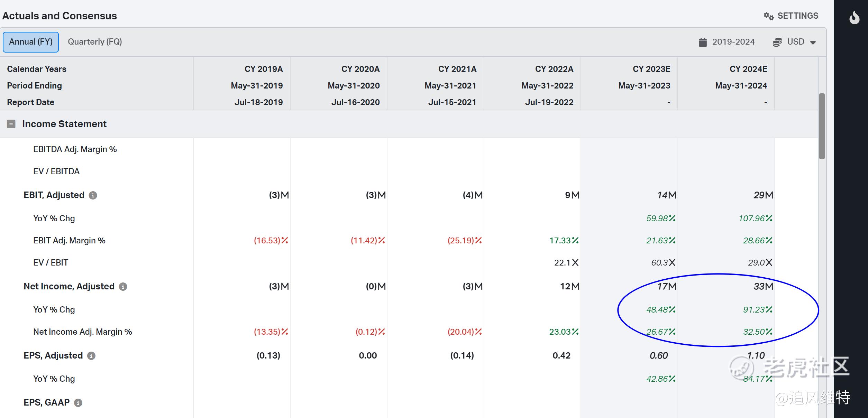Click the 17.33% EBIT margin value
The image size is (868, 418).
click(564, 241)
